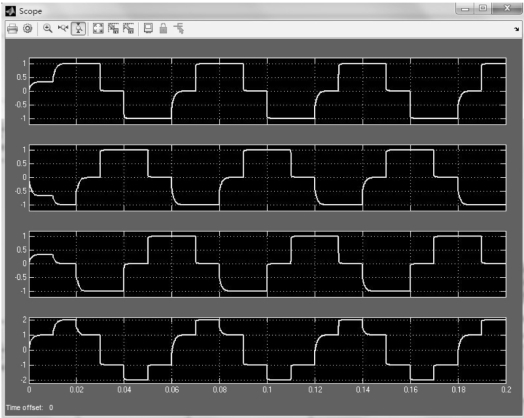The height and width of the screenshot is (418, 524).
Task: Toggle the lock axes selection icon
Action: tap(163, 29)
